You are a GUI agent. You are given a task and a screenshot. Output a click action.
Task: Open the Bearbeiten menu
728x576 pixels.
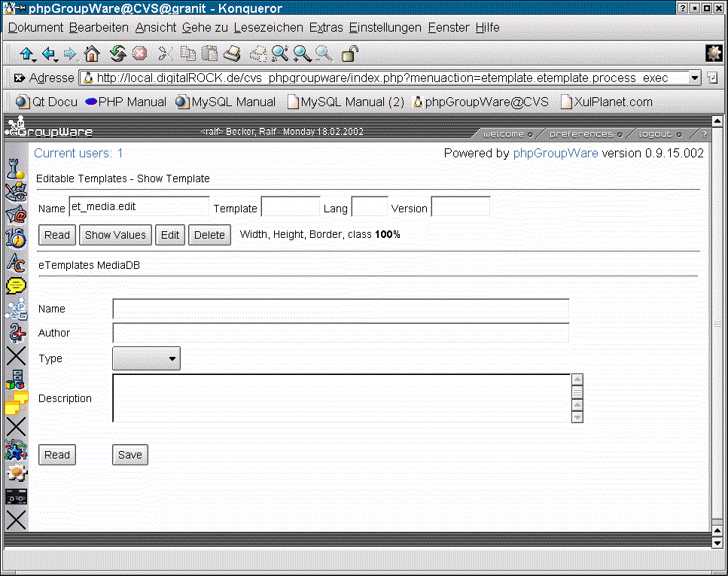99,28
